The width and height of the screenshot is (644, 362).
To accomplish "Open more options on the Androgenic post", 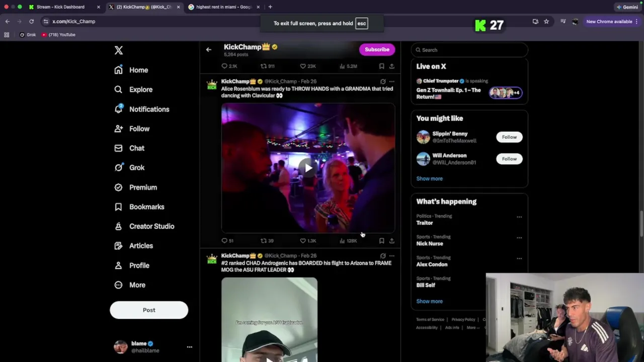I will 391,256.
